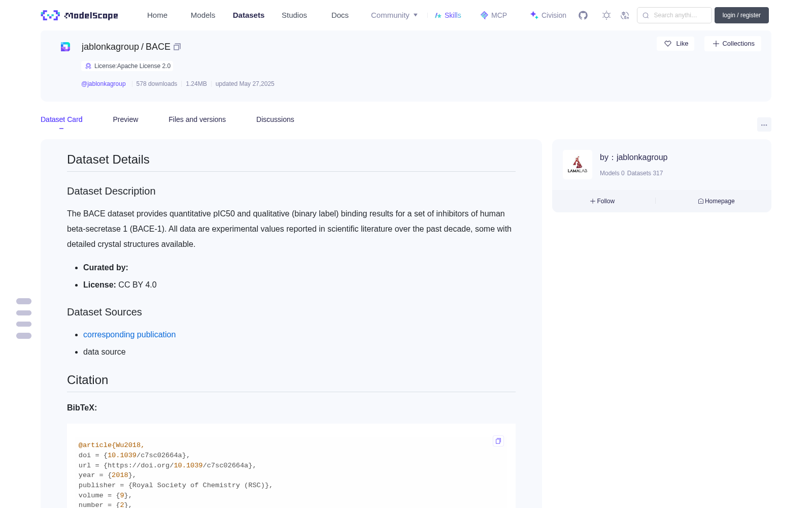Click the LamaLab avatar thumbnail
Screen dimensions: 812x508
(x=578, y=165)
